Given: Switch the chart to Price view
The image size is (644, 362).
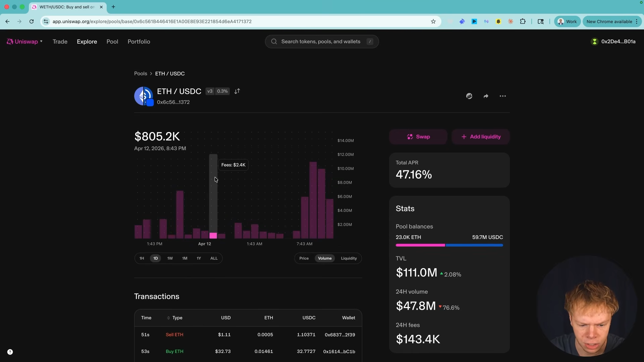Looking at the screenshot, I should [304, 258].
